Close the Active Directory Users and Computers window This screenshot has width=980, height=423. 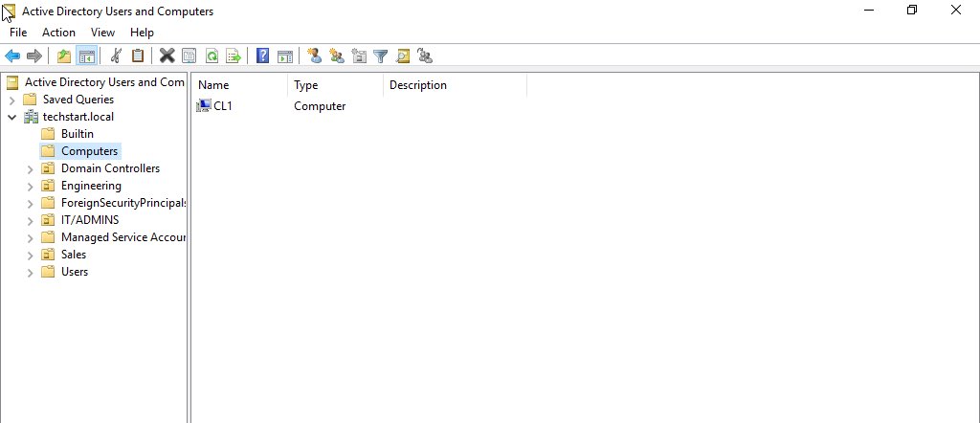(956, 11)
